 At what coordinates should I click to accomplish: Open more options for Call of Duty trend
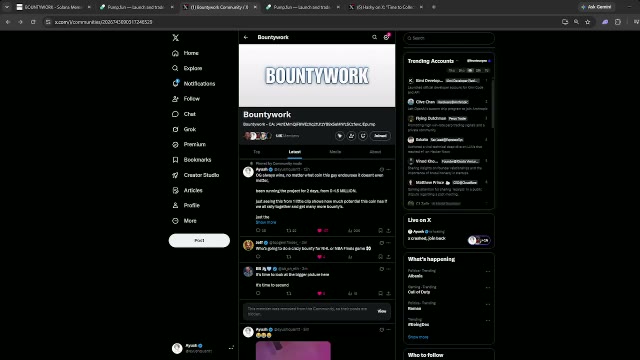pyautogui.click(x=487, y=288)
